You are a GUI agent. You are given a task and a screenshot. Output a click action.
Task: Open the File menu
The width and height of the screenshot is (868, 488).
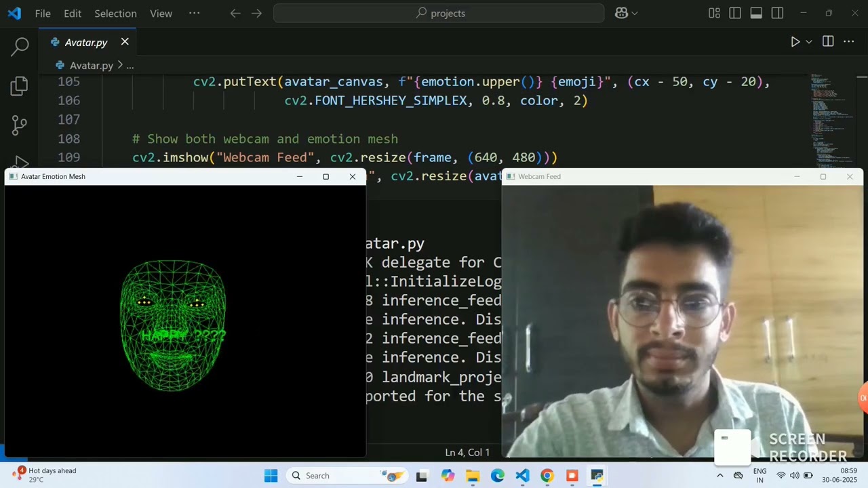point(43,13)
